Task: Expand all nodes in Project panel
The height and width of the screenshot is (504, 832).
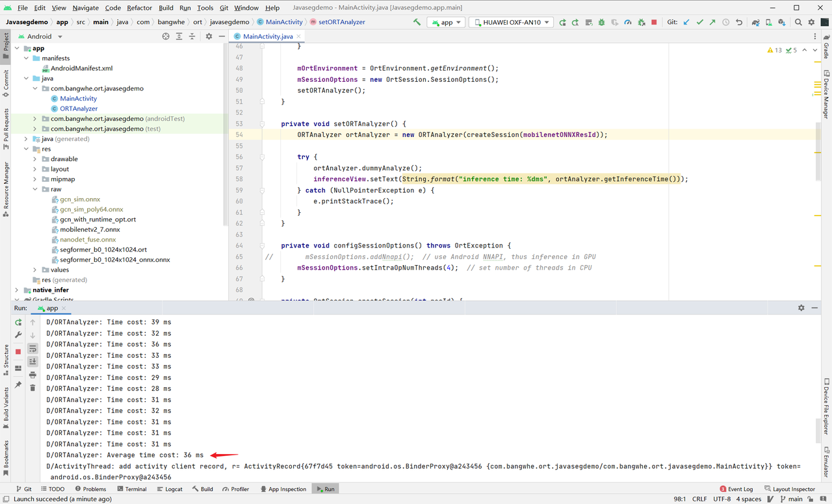Action: [179, 36]
